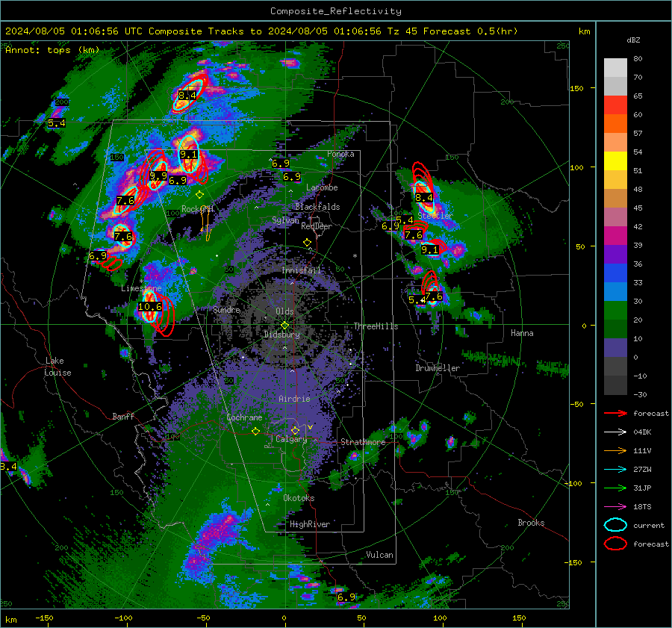Click the bright green 30 dBZ color swatch
This screenshot has width=672, height=628.
tap(615, 311)
